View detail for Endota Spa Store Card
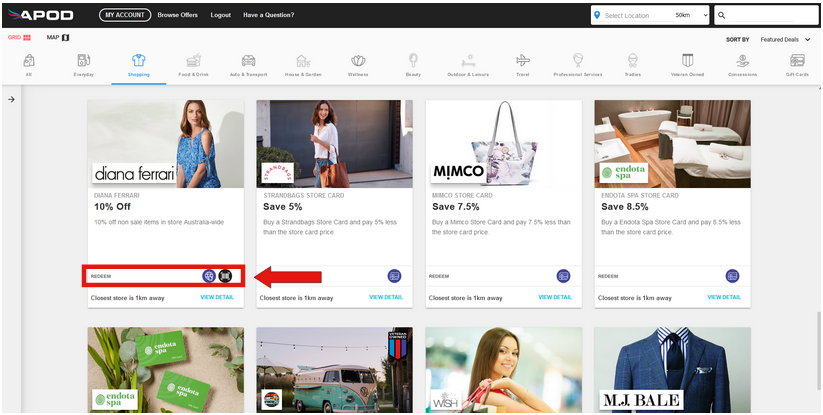Image resolution: width=823 pixels, height=415 pixels. point(724,297)
